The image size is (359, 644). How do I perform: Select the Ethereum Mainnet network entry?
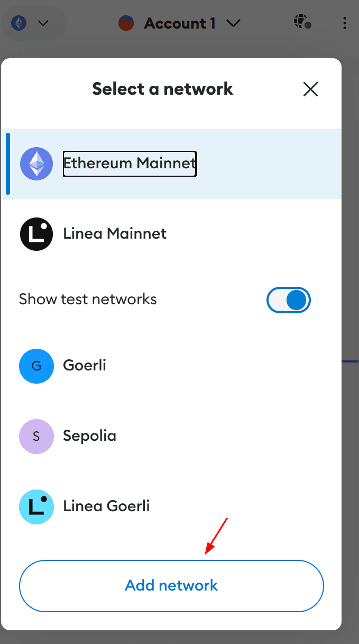click(130, 164)
